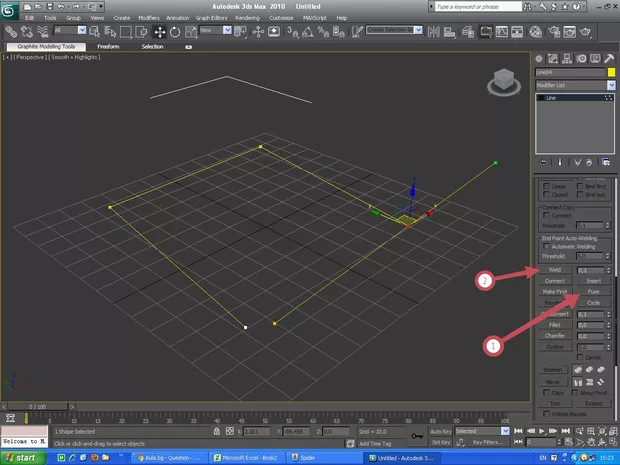Select the Move transform tool in toolbar
This screenshot has width=620, height=465.
159,31
